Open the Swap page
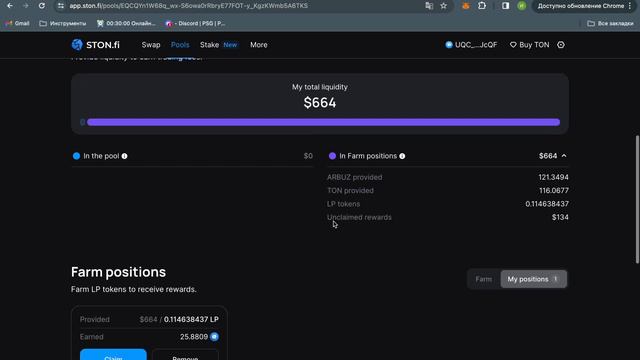The image size is (640, 360). pyautogui.click(x=151, y=45)
